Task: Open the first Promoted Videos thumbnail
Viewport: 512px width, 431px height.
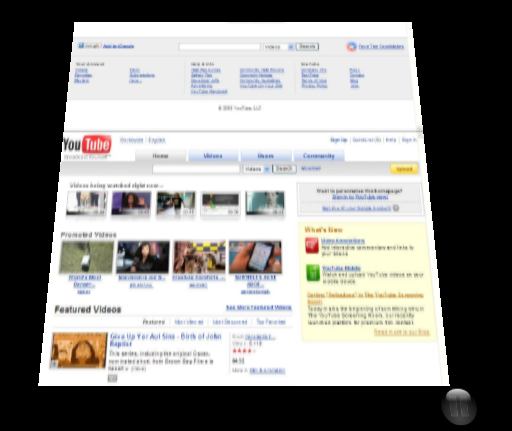Action: pyautogui.click(x=87, y=257)
